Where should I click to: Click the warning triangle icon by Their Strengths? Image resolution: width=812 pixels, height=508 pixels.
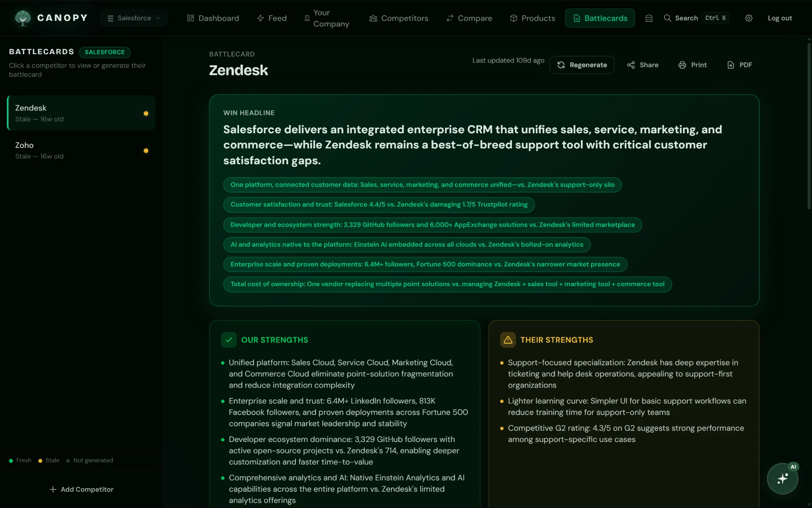click(x=508, y=340)
